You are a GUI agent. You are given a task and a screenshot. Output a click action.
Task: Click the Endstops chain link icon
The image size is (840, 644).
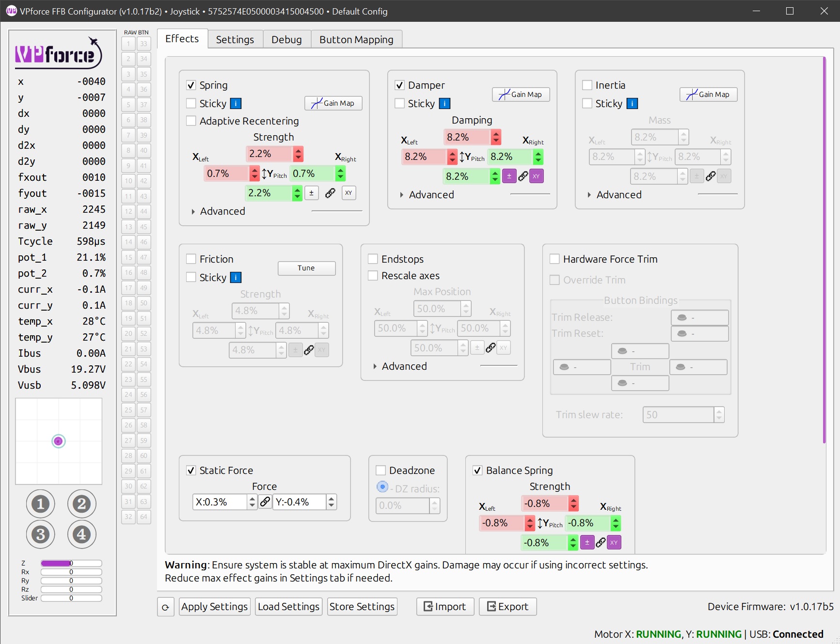491,347
